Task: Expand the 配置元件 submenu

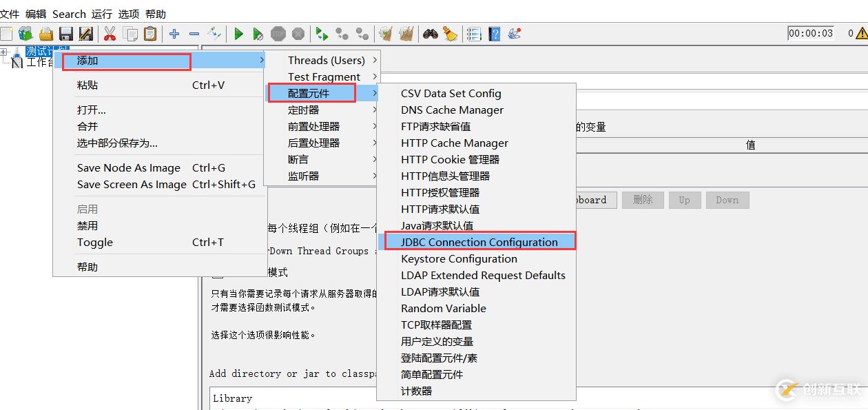Action: (x=322, y=94)
